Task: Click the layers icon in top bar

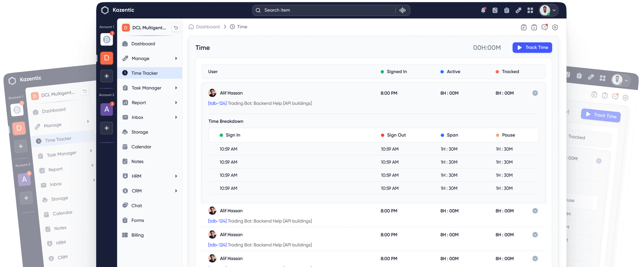Action: pyautogui.click(x=518, y=10)
